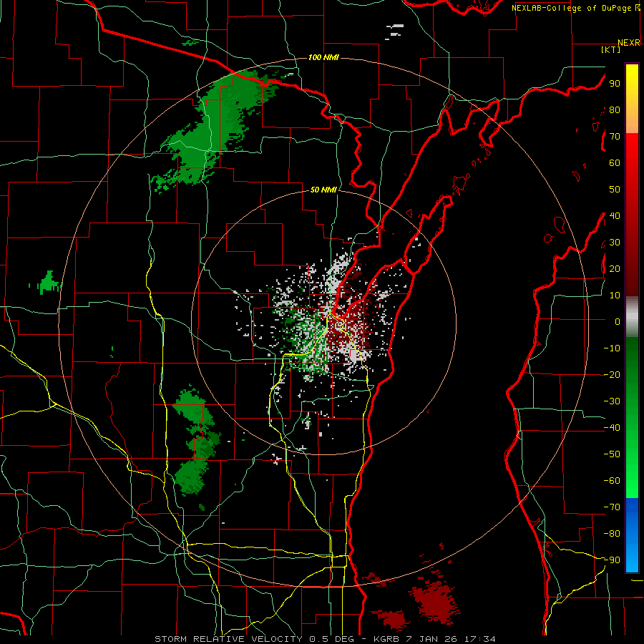The width and height of the screenshot is (644, 644).
Task: Click the positive 70 legend value
Action: (615, 137)
